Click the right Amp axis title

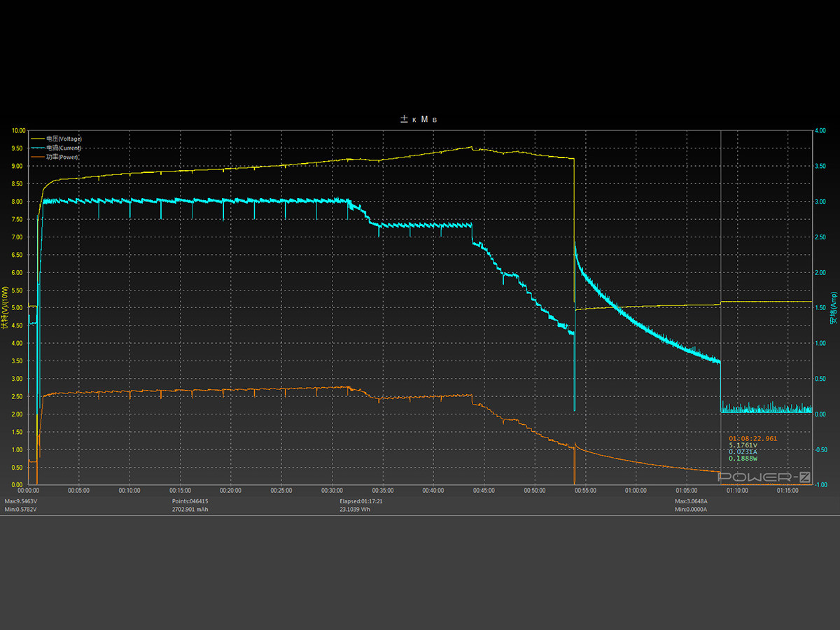[833, 308]
